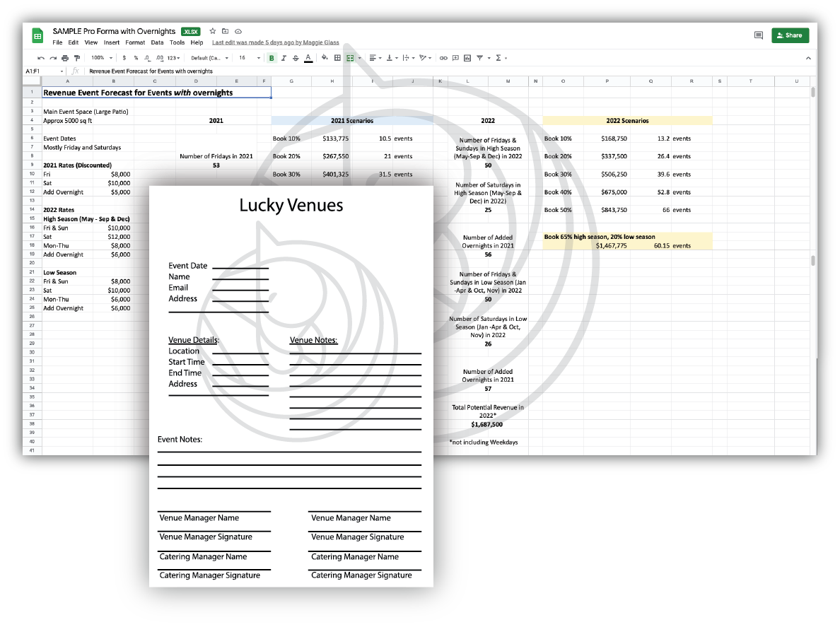Image resolution: width=840 pixels, height=627 pixels.
Task: Open the fill color picker
Action: 325,58
